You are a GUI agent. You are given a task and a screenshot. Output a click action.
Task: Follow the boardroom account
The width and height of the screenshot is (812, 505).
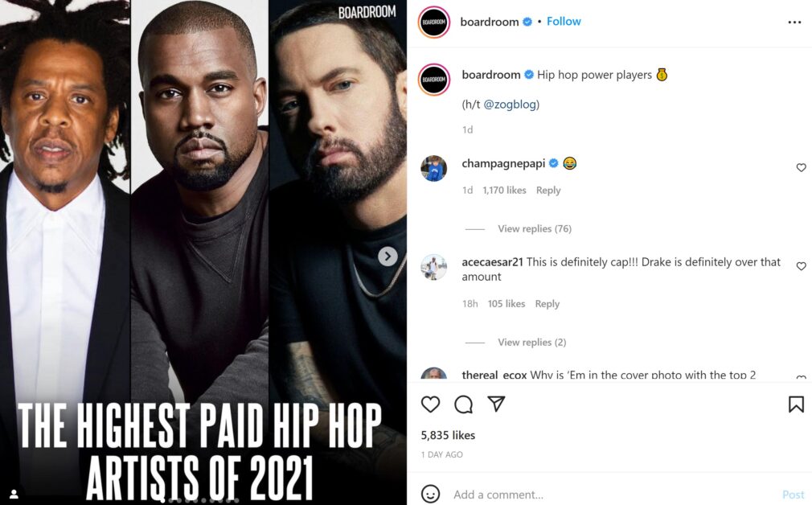pyautogui.click(x=564, y=21)
